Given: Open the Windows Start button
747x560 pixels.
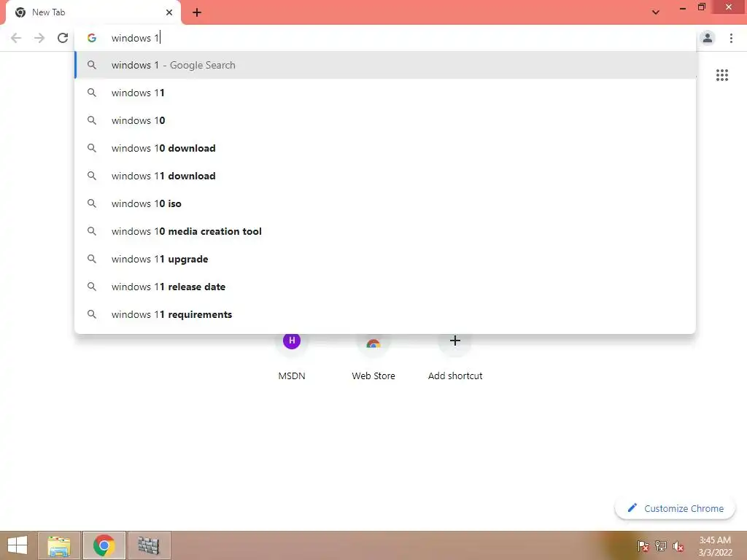Looking at the screenshot, I should click(x=18, y=545).
